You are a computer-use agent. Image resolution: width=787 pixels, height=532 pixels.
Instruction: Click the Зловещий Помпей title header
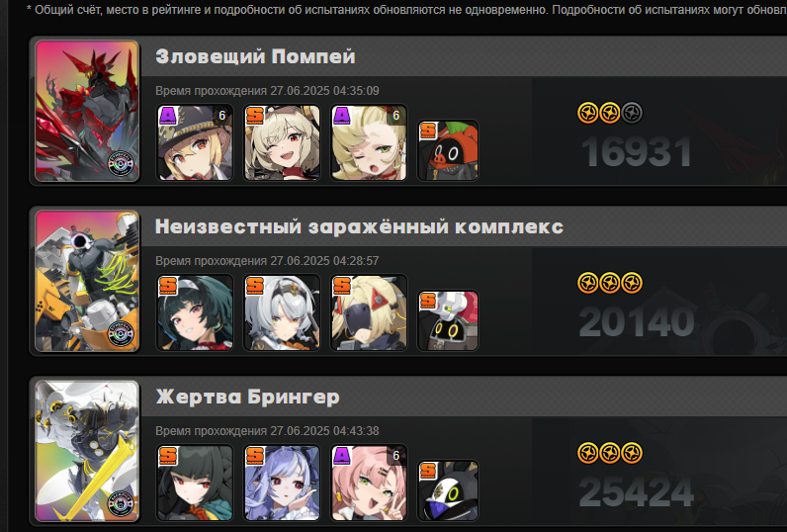coord(255,56)
